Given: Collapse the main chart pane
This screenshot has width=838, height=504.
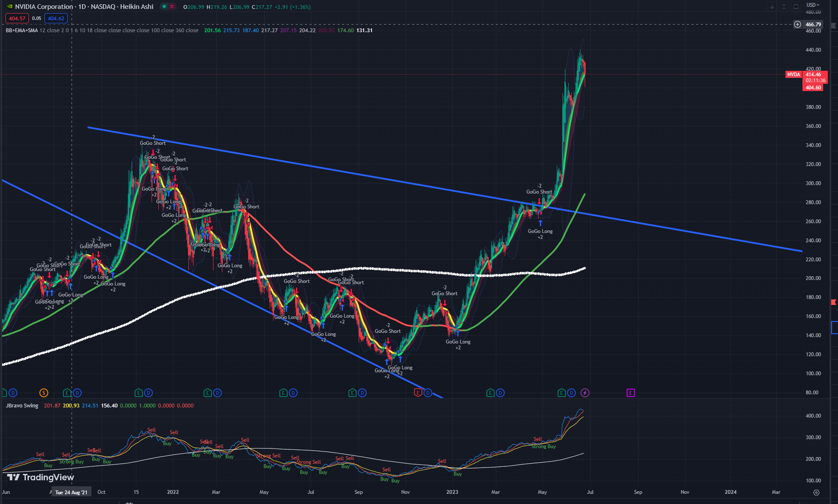Looking at the screenshot, I should [784, 6].
